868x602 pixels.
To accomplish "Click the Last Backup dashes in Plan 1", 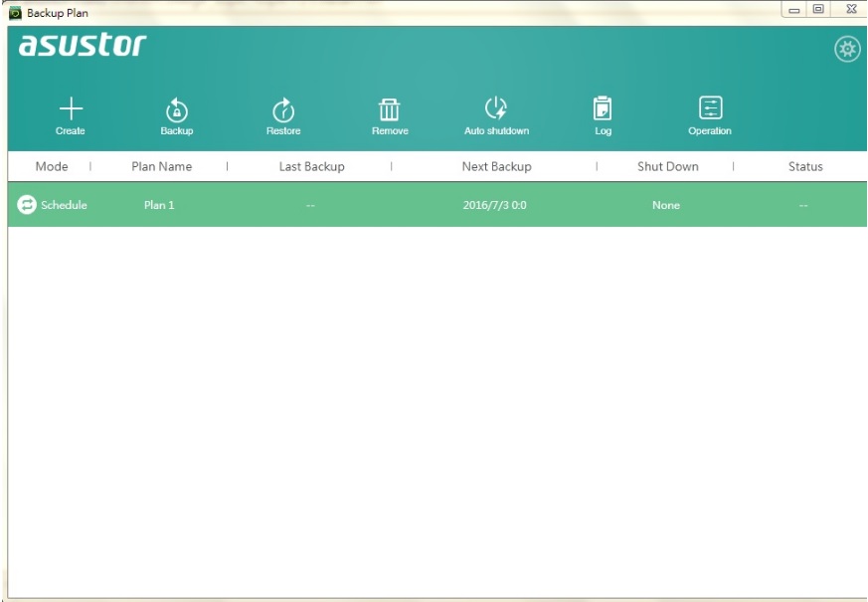I will [x=310, y=205].
